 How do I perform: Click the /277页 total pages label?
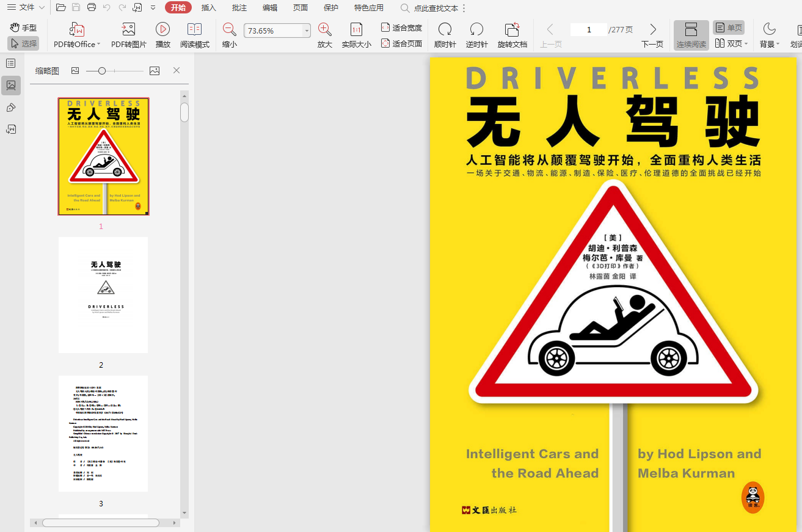point(621,30)
